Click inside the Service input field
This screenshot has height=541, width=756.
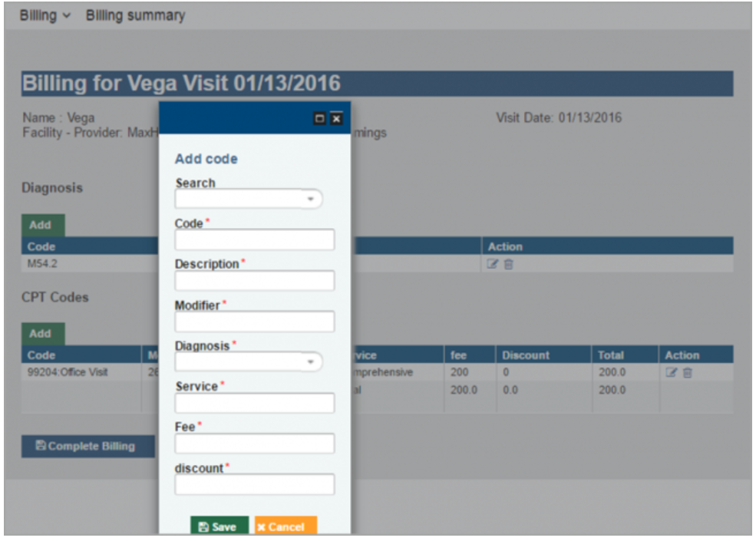(x=253, y=402)
